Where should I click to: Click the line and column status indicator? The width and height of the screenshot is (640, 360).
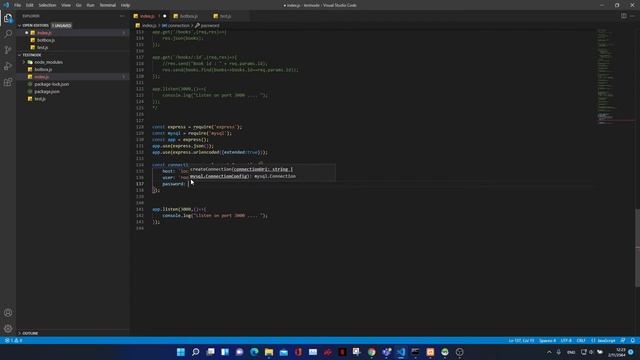point(521,340)
